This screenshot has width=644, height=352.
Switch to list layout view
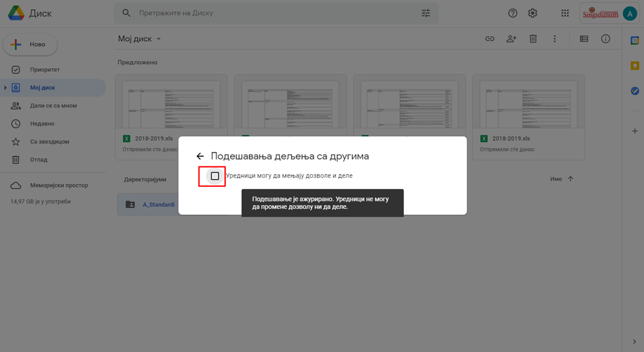584,39
